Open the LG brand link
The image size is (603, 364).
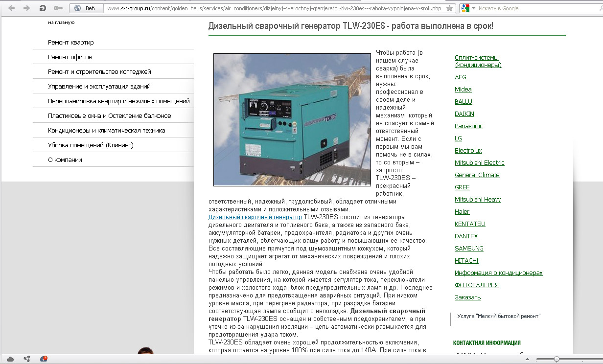point(458,138)
